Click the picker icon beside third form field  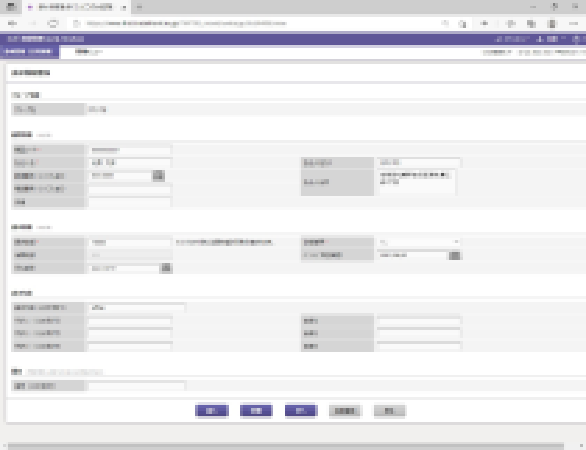click(158, 176)
